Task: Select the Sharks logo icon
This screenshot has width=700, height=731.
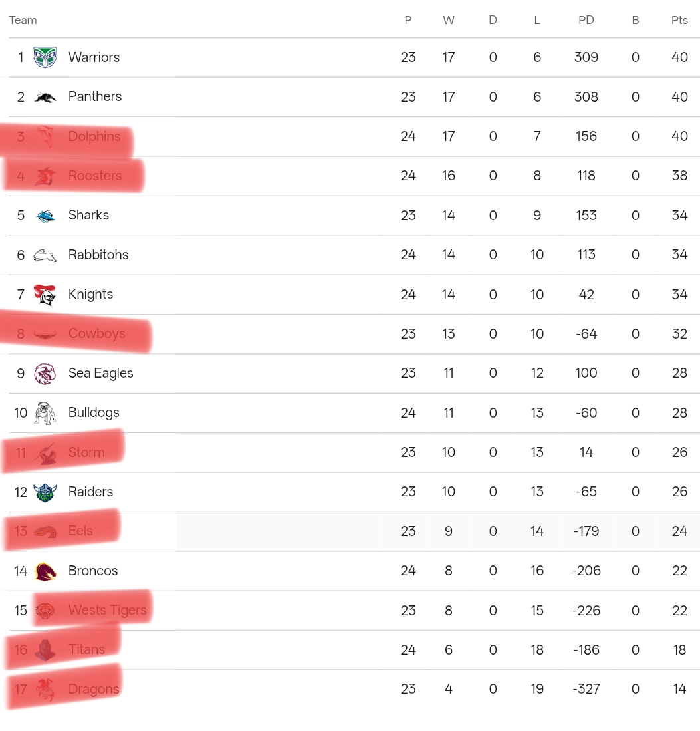Action: tap(45, 216)
